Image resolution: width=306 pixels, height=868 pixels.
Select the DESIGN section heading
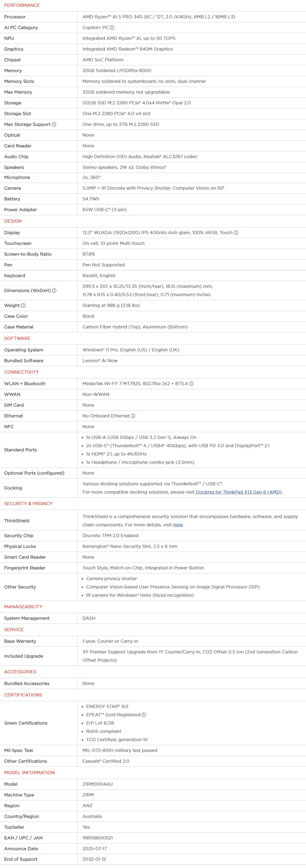coord(13,221)
